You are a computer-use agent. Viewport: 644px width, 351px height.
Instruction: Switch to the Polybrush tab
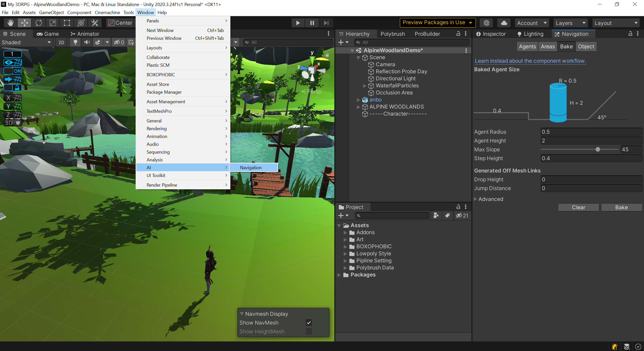point(393,34)
